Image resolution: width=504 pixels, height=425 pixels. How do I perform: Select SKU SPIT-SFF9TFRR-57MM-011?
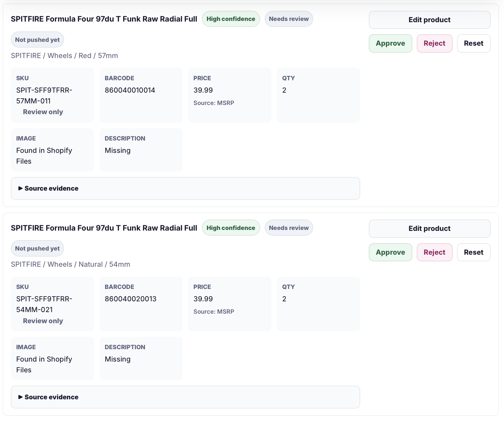click(x=44, y=95)
